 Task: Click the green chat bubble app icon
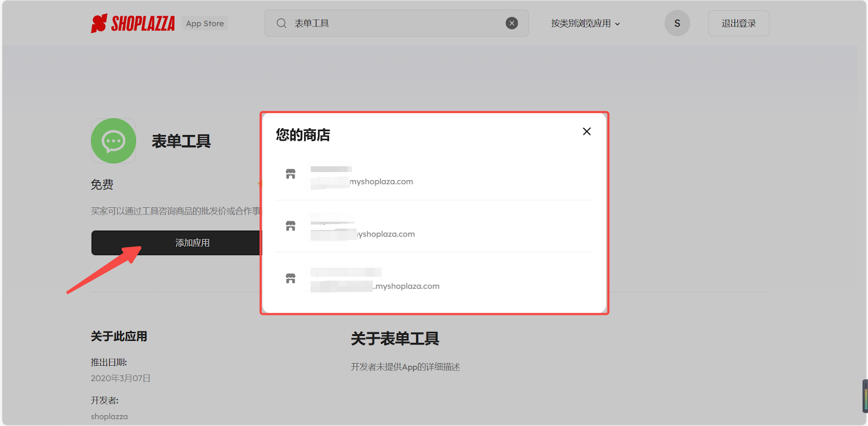pos(113,141)
